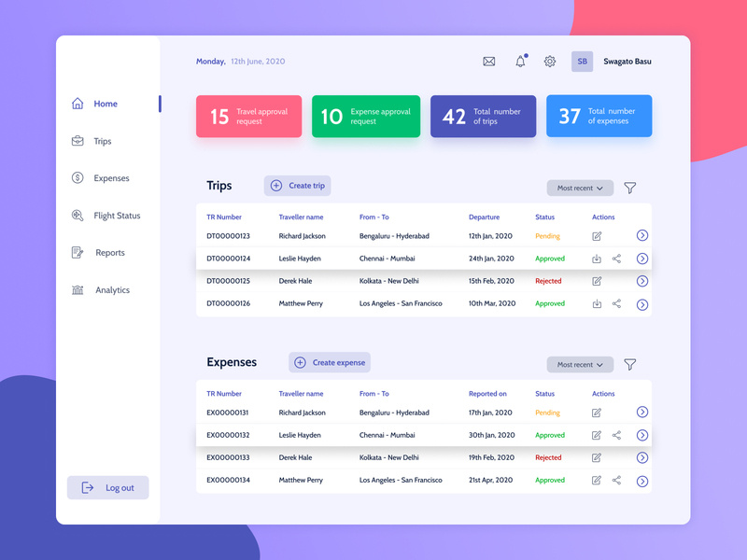Open details arrow for EX00000134
The width and height of the screenshot is (747, 560).
tap(642, 481)
